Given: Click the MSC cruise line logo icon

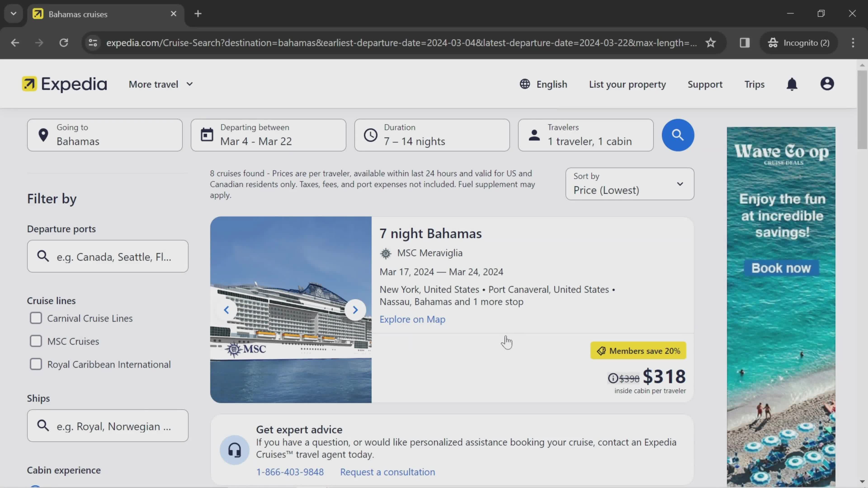Looking at the screenshot, I should [x=386, y=253].
